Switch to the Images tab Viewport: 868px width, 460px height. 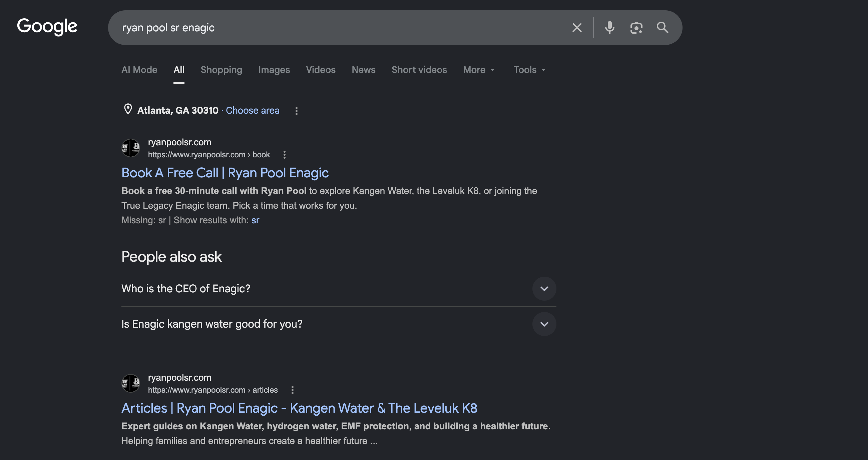pos(274,70)
